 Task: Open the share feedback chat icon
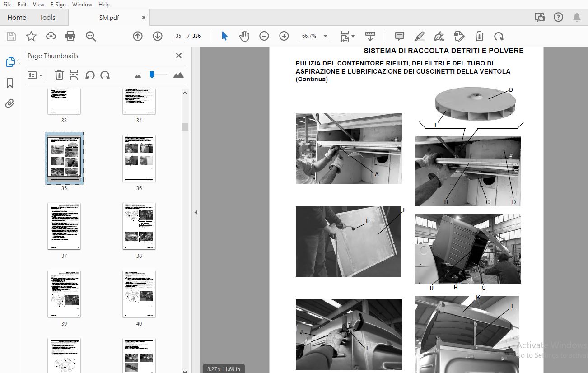tap(540, 18)
